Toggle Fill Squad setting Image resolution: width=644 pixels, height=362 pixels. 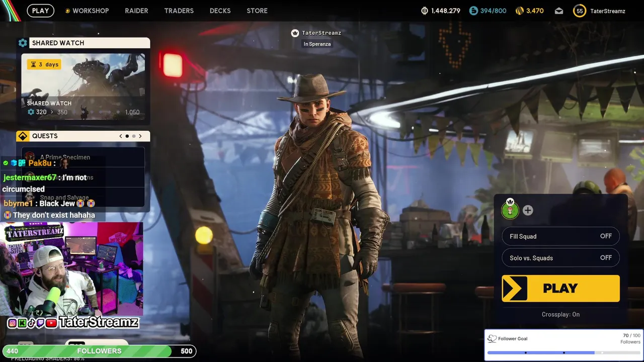(x=560, y=236)
